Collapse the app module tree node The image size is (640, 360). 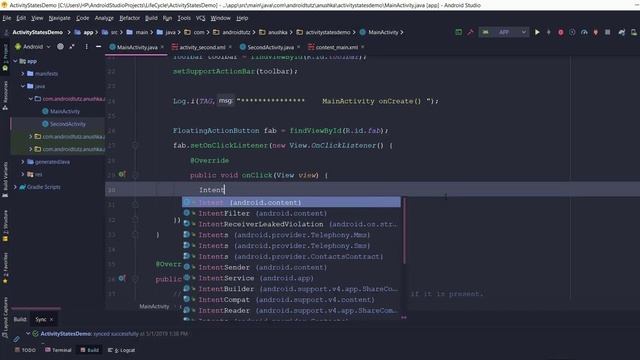pyautogui.click(x=16, y=61)
